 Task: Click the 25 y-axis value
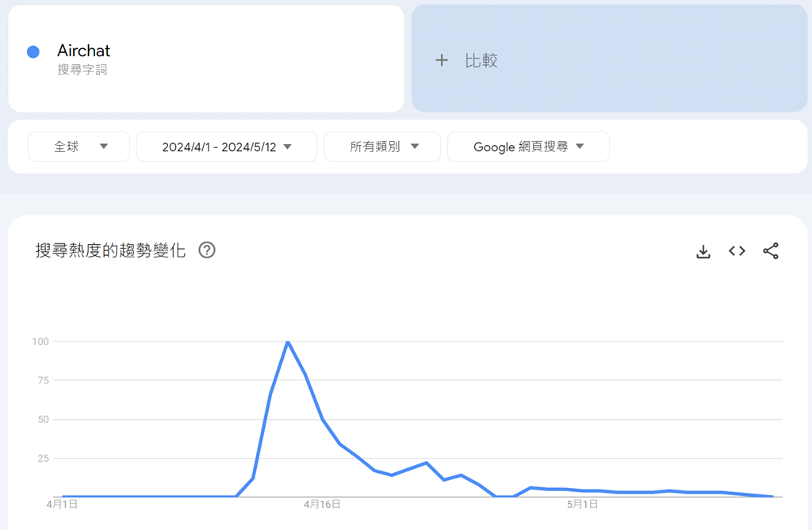pyautogui.click(x=44, y=458)
